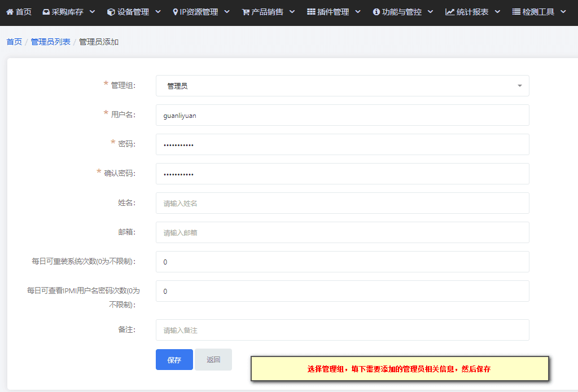
Task: Expand the 统计报表 chevron
Action: [498, 12]
